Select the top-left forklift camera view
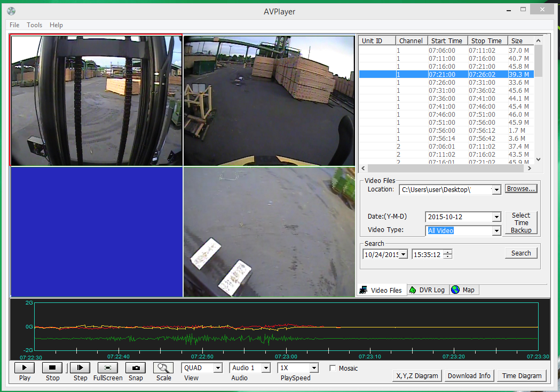 tap(96, 101)
